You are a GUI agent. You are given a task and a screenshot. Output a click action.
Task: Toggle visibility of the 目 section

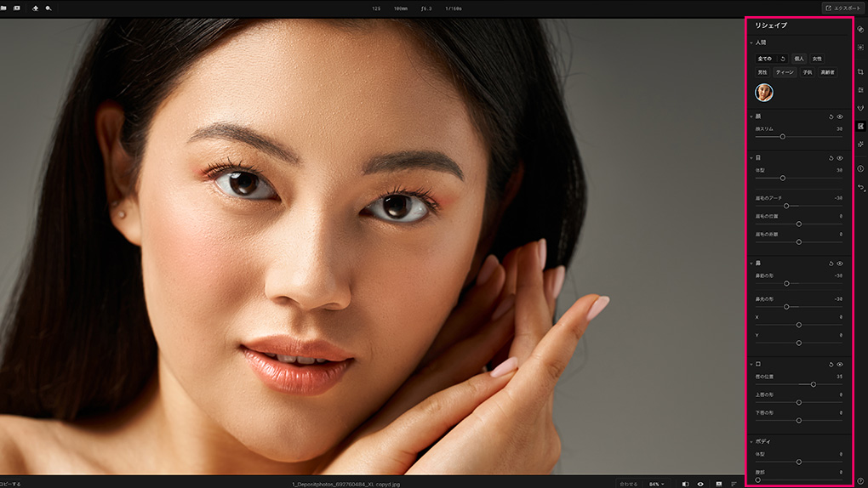tap(840, 158)
